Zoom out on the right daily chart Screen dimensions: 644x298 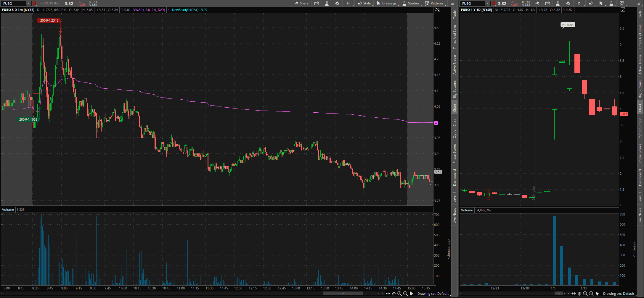591,294
